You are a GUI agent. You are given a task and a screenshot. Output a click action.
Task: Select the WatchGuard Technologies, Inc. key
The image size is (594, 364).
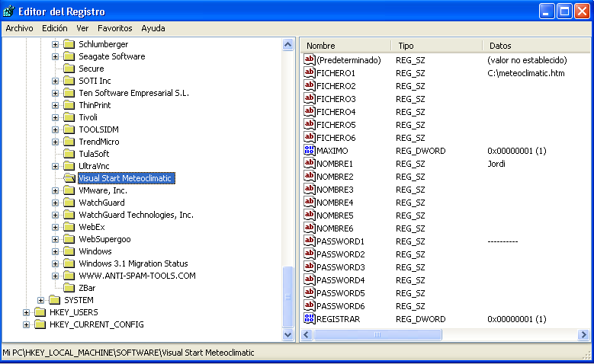pyautogui.click(x=136, y=215)
